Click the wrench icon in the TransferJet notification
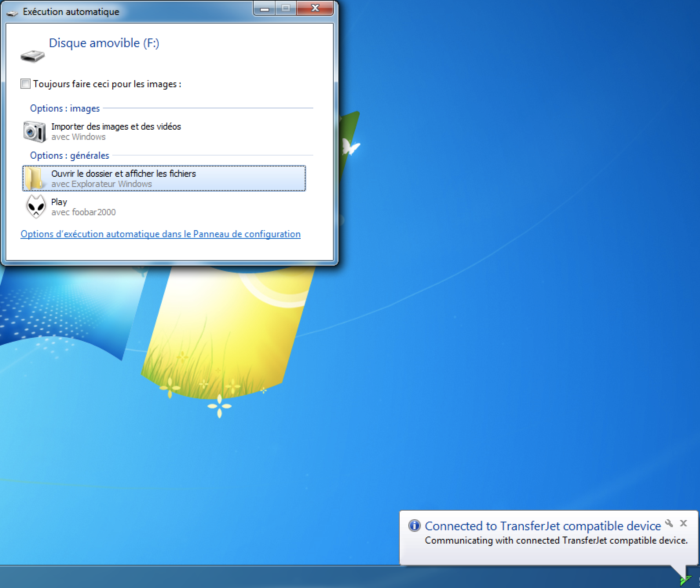 (x=669, y=523)
